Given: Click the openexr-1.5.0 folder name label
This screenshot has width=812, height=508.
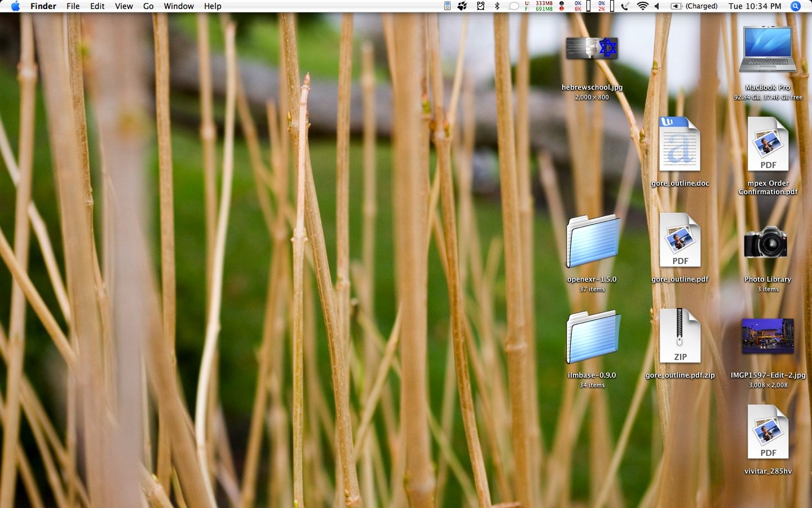Looking at the screenshot, I should [x=592, y=279].
